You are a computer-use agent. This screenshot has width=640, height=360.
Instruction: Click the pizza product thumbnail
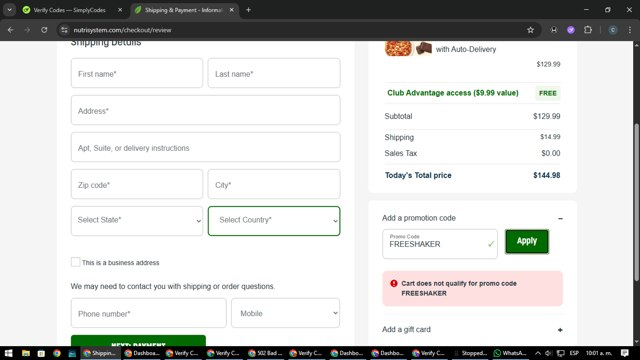[399, 48]
